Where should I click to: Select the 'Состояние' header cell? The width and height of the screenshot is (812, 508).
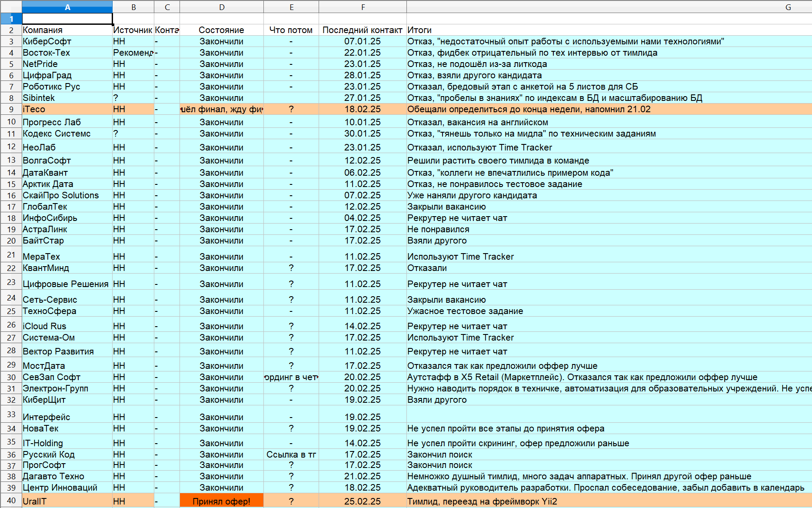(221, 30)
